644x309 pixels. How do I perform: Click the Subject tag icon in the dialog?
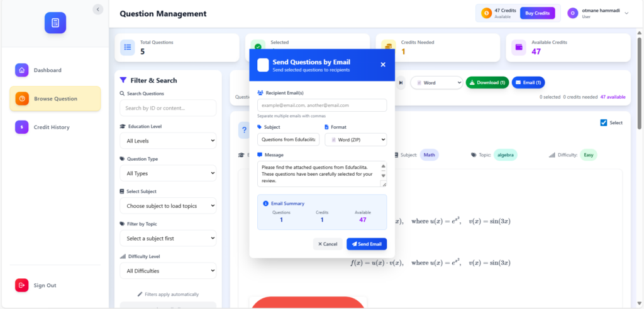260,127
